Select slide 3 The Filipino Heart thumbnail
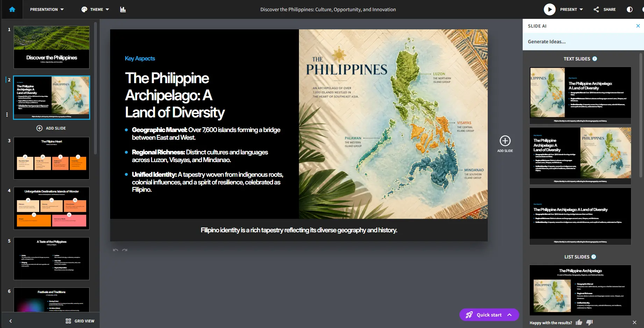The width and height of the screenshot is (644, 328). coord(51,158)
